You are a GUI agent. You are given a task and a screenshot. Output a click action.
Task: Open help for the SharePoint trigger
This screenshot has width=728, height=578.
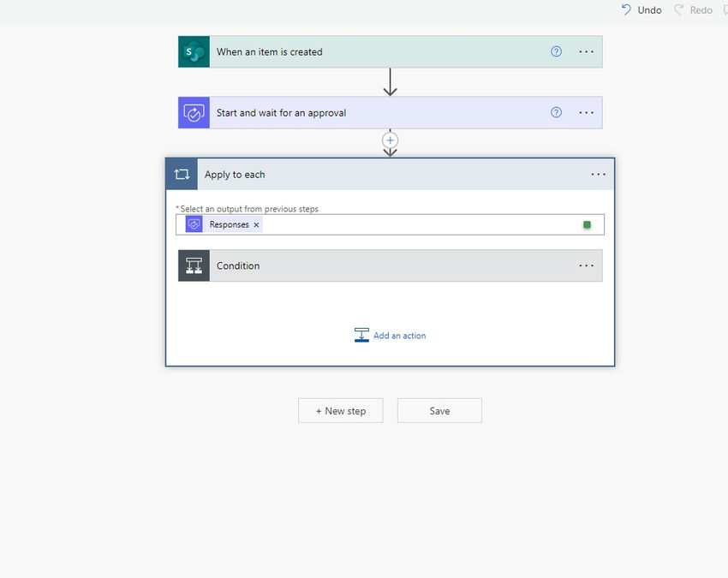tap(556, 51)
